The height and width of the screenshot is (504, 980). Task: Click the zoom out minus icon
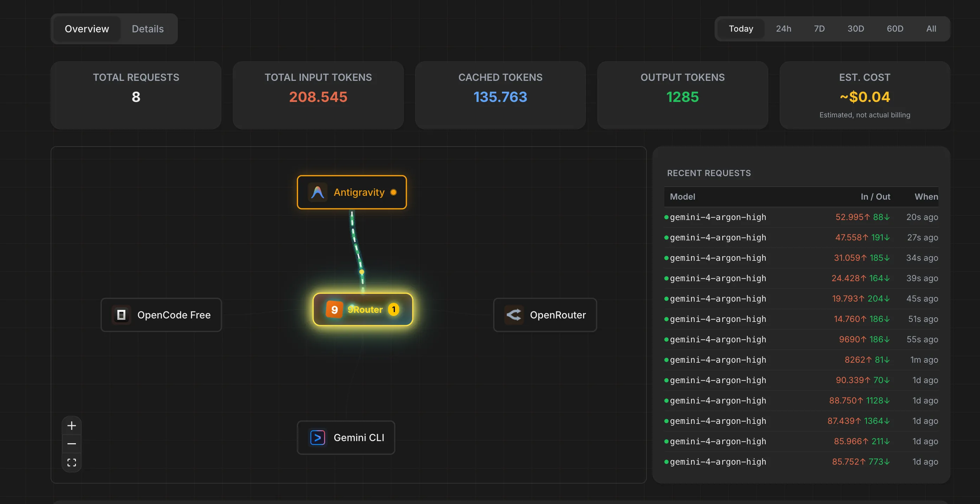[x=71, y=444]
